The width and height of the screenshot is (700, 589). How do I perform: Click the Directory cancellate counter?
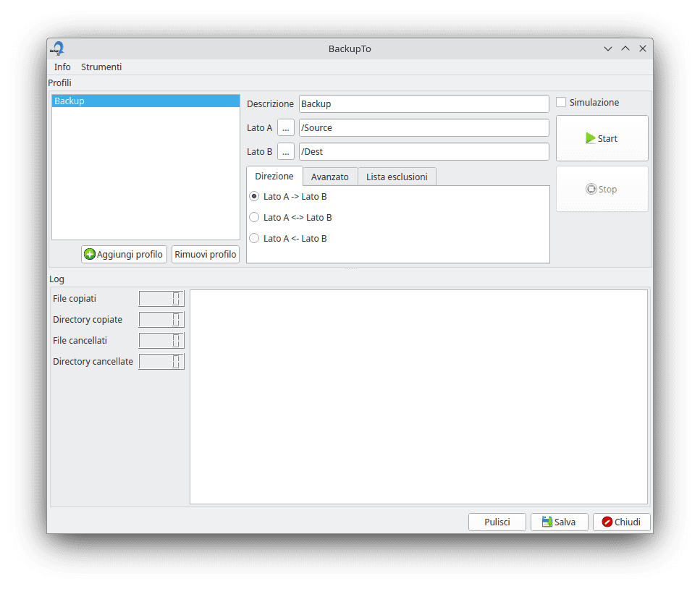click(161, 362)
